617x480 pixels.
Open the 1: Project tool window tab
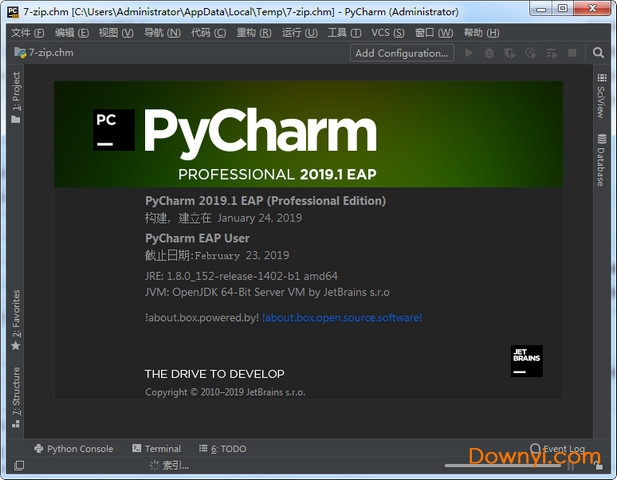tap(16, 97)
